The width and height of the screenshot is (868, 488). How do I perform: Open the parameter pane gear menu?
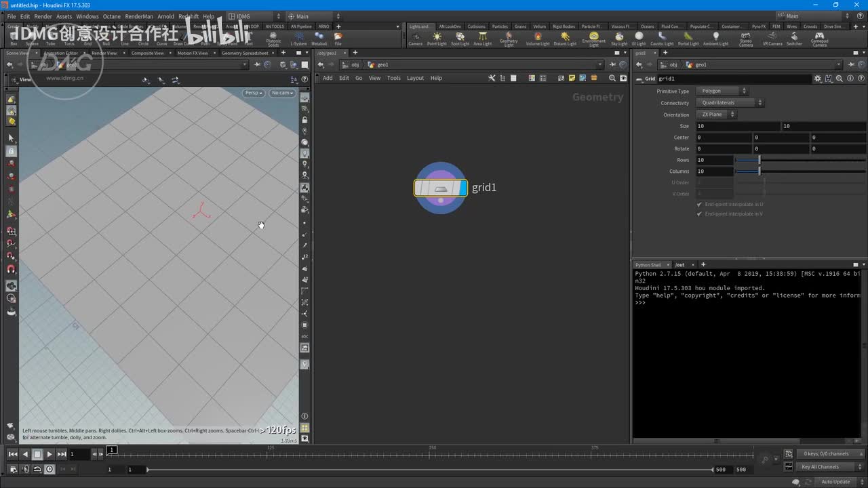pyautogui.click(x=818, y=79)
